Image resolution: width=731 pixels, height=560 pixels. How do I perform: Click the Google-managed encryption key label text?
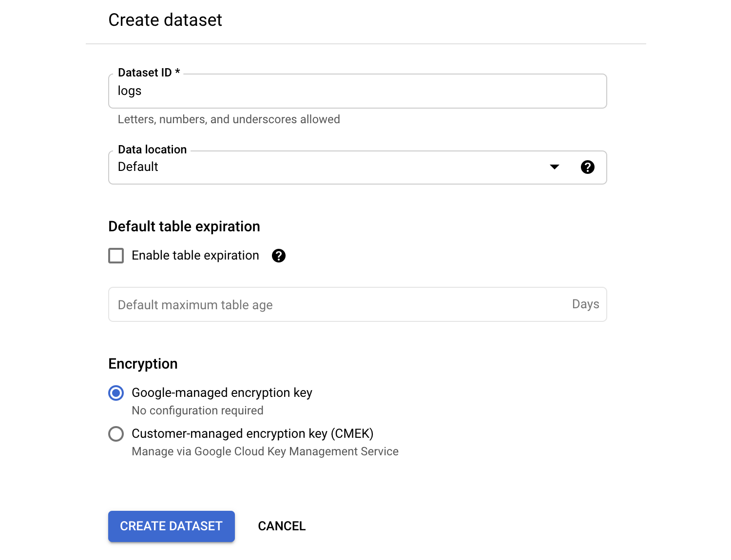(221, 392)
